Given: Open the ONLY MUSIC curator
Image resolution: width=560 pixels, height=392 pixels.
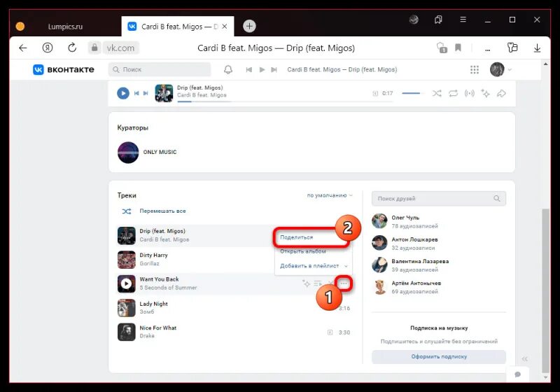Looking at the screenshot, I should (x=160, y=152).
